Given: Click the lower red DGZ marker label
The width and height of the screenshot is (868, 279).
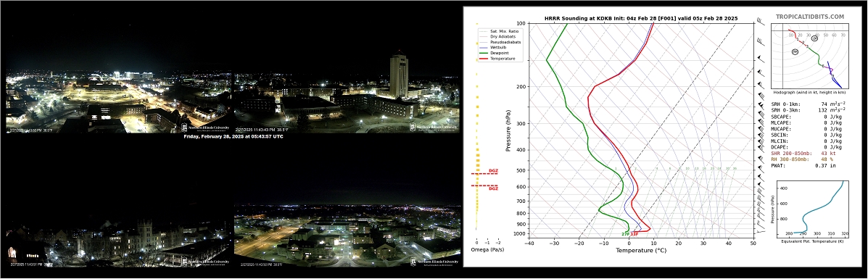Looking at the screenshot, I should pyautogui.click(x=493, y=189).
